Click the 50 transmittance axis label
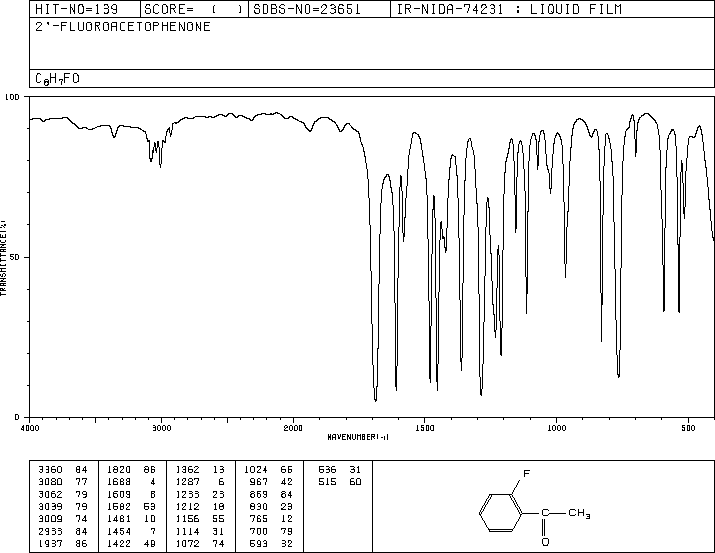The height and width of the screenshot is (553, 715). pos(16,257)
